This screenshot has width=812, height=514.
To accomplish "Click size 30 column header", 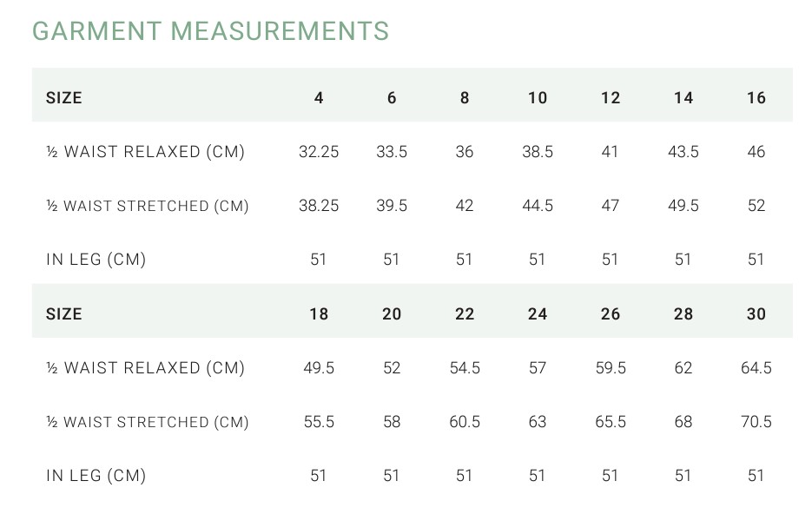I will pyautogui.click(x=756, y=314).
